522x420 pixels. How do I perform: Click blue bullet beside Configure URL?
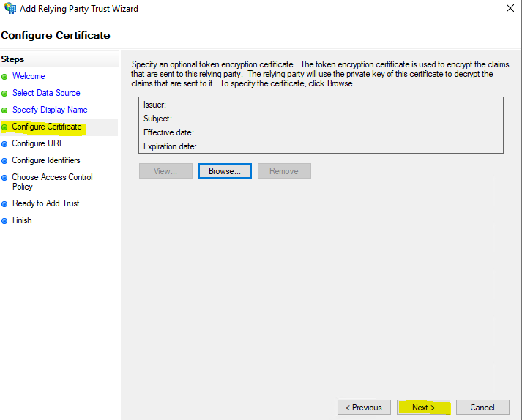[4, 144]
